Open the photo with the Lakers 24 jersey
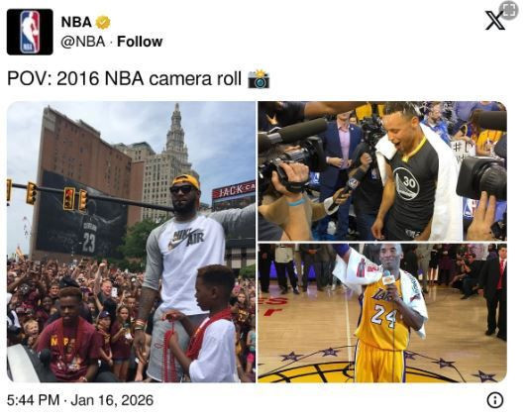This screenshot has height=420, width=526. [382, 313]
